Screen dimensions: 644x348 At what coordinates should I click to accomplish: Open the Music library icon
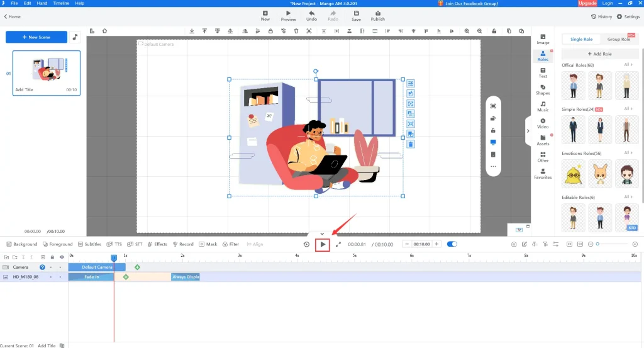(x=543, y=106)
